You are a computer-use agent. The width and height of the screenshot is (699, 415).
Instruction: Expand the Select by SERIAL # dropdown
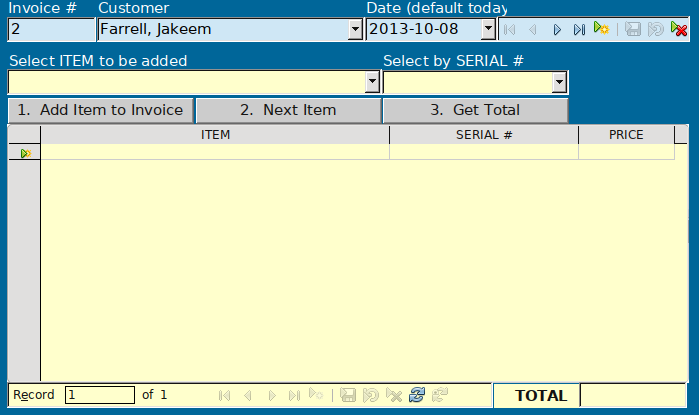pyautogui.click(x=559, y=82)
